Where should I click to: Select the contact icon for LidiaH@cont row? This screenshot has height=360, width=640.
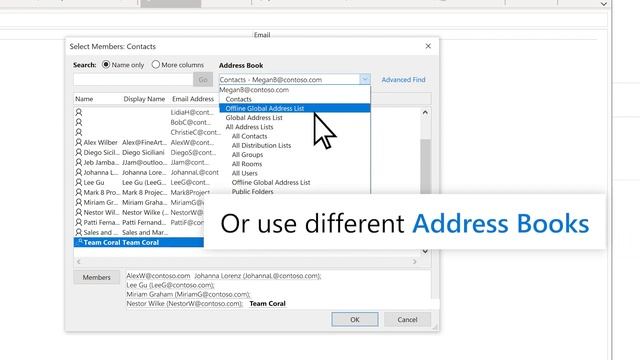click(x=79, y=112)
